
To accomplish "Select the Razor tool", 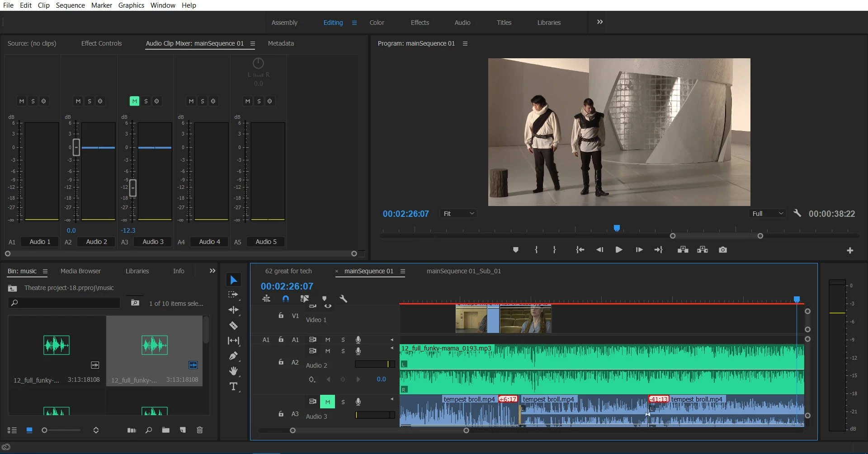I will tap(233, 325).
